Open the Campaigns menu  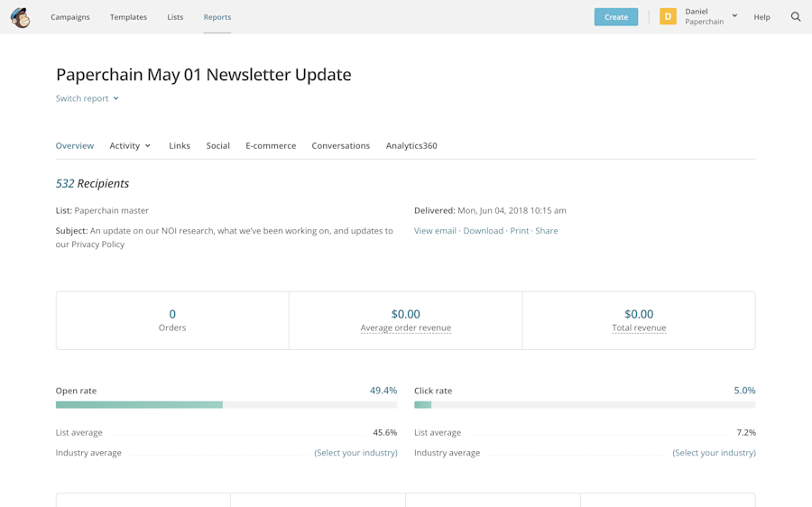(69, 17)
